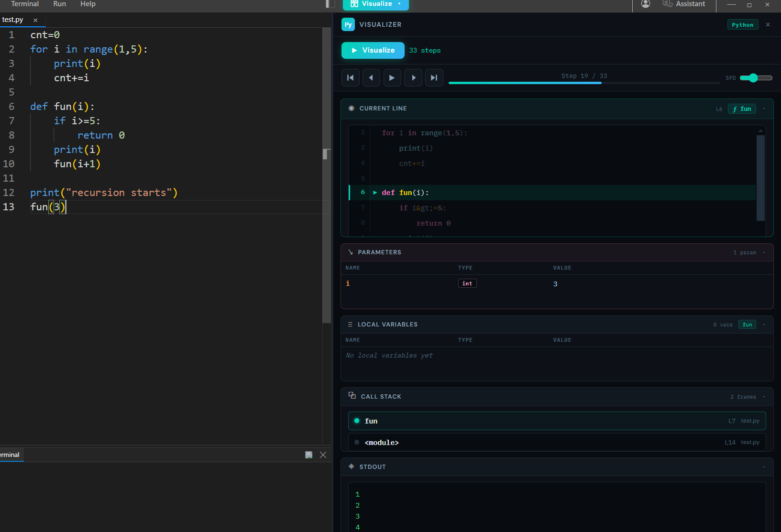Select the <module> frame in Call Stack
This screenshot has width=781, height=532.
click(x=382, y=442)
